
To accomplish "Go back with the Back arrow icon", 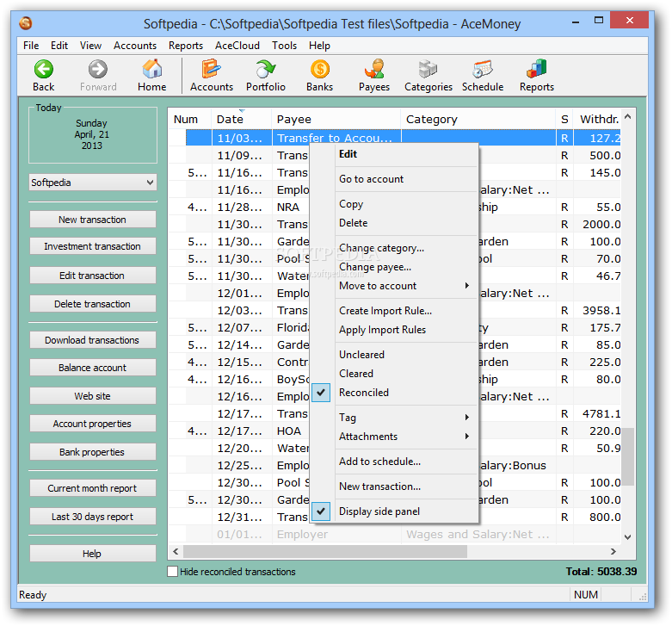I will 43,69.
